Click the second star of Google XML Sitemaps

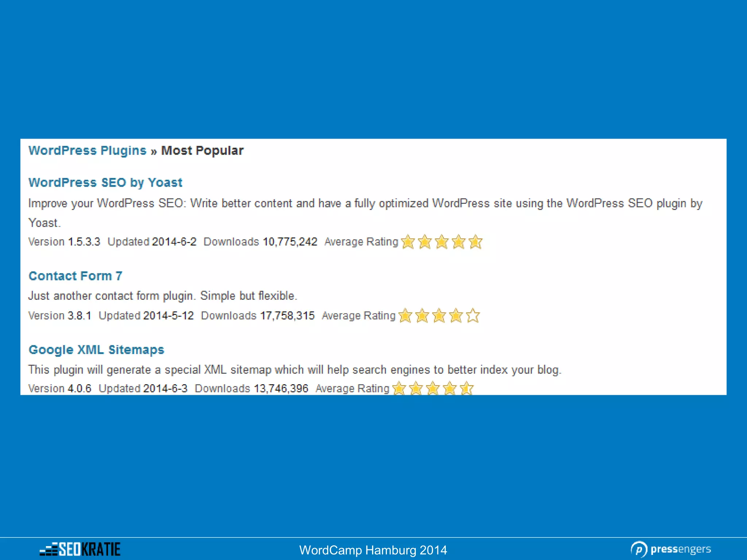pos(416,388)
